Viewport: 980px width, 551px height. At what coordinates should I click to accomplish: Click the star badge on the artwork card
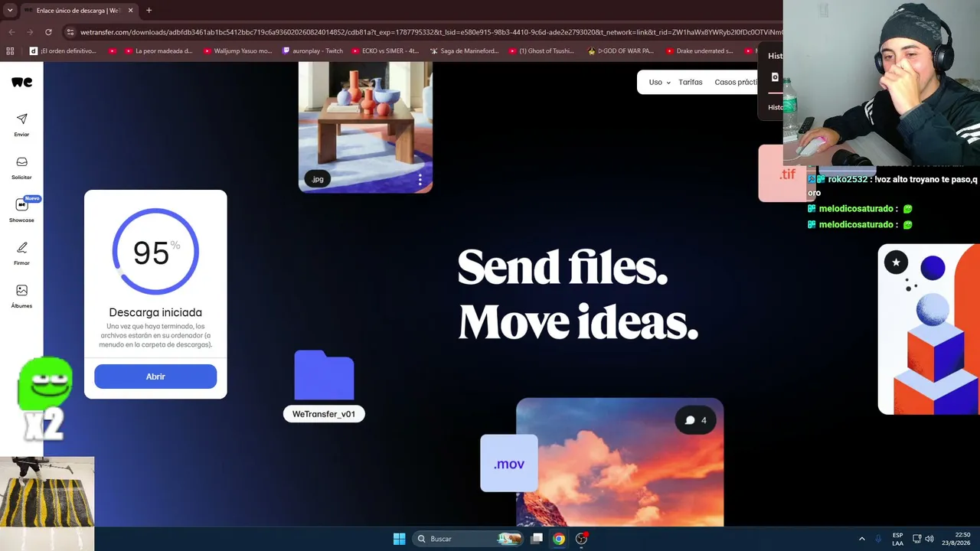pyautogui.click(x=896, y=262)
